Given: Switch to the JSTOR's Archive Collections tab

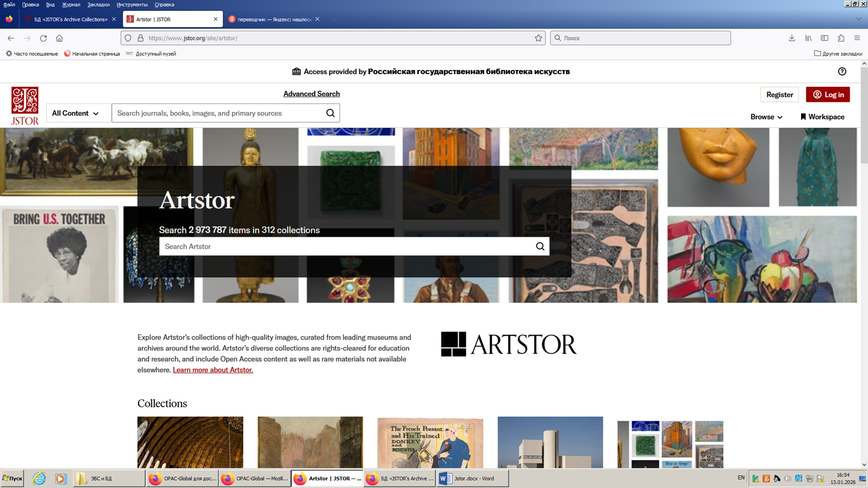Looking at the screenshot, I should point(71,19).
